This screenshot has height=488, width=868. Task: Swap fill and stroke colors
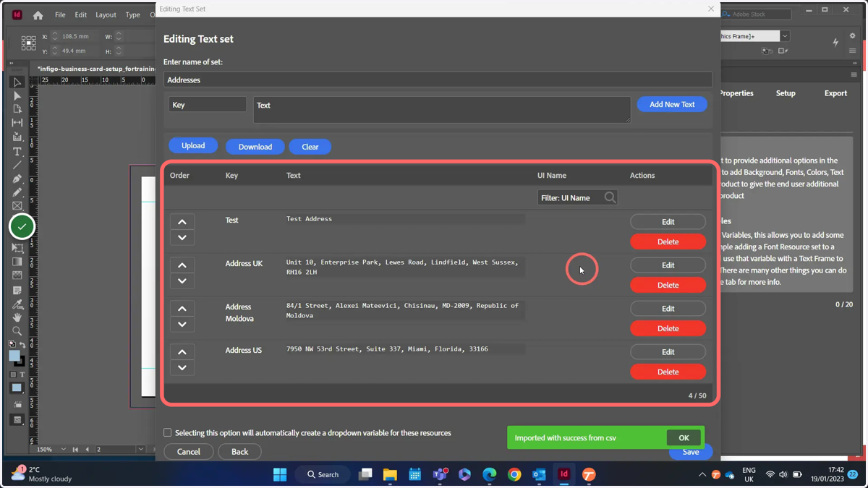click(22, 345)
